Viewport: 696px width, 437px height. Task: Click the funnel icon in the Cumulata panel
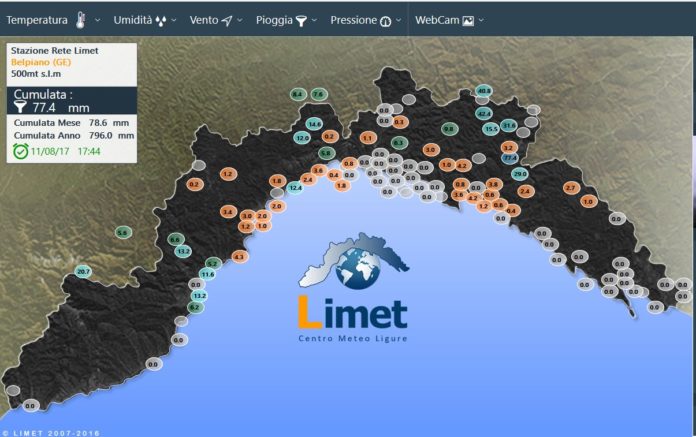pyautogui.click(x=20, y=106)
